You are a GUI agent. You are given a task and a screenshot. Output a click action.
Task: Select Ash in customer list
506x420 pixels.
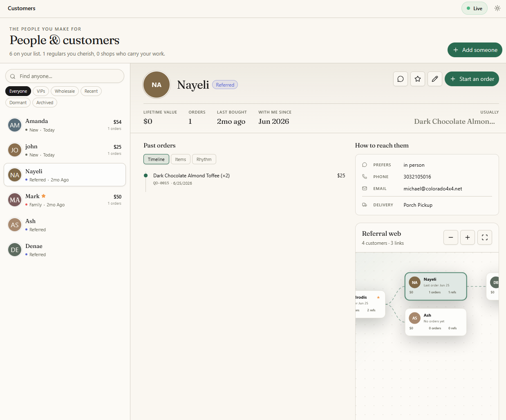[x=65, y=225]
